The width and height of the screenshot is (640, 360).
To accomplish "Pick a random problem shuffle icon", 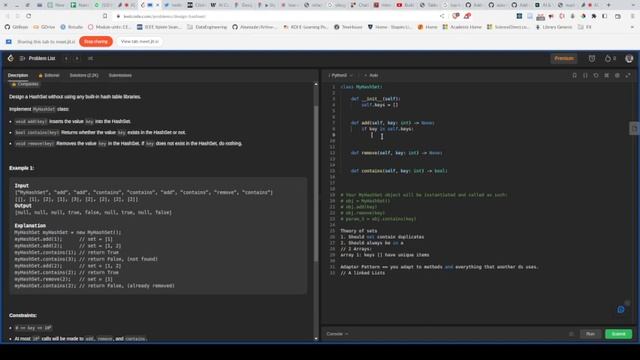I will [x=90, y=58].
